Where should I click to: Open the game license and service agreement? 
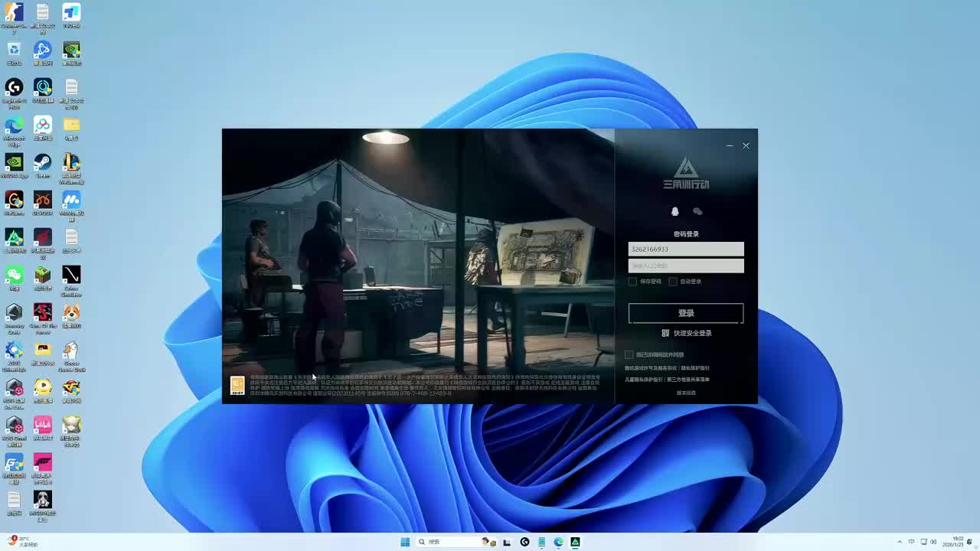(x=651, y=368)
